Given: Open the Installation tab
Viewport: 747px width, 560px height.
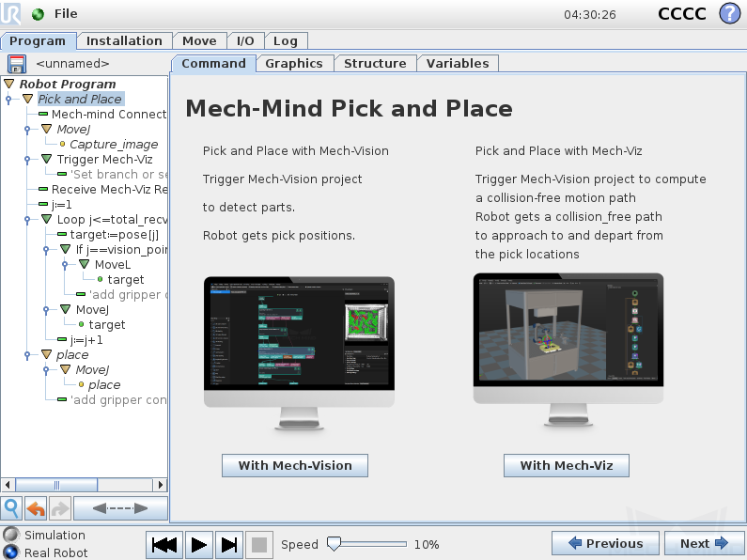Looking at the screenshot, I should [x=124, y=41].
